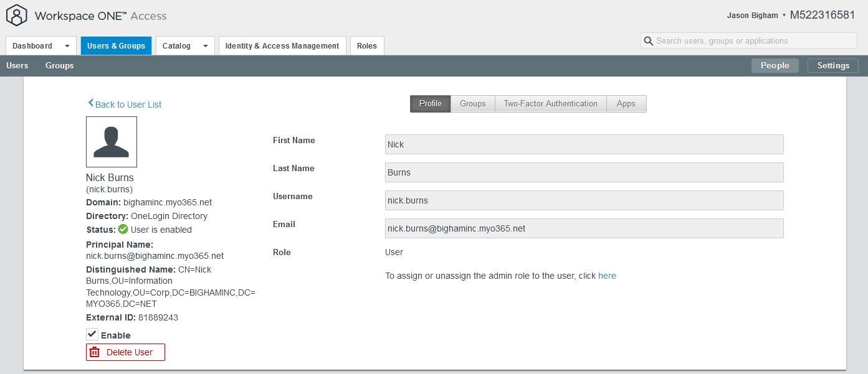868x374 pixels.
Task: Toggle the Enable checkbox for Nick Burns
Action: [91, 334]
